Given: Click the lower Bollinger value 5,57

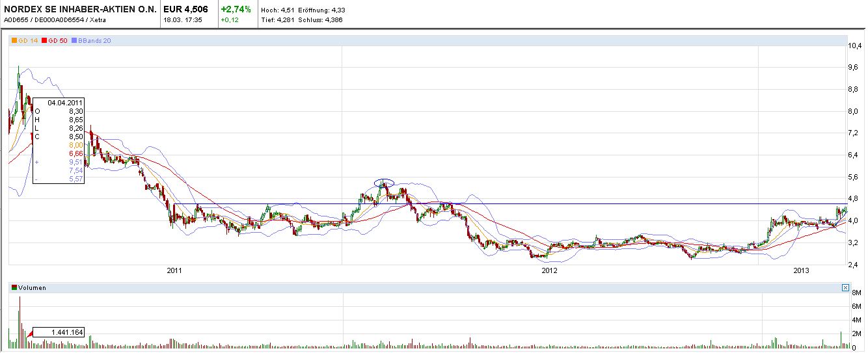Looking at the screenshot, I should click(x=75, y=179).
